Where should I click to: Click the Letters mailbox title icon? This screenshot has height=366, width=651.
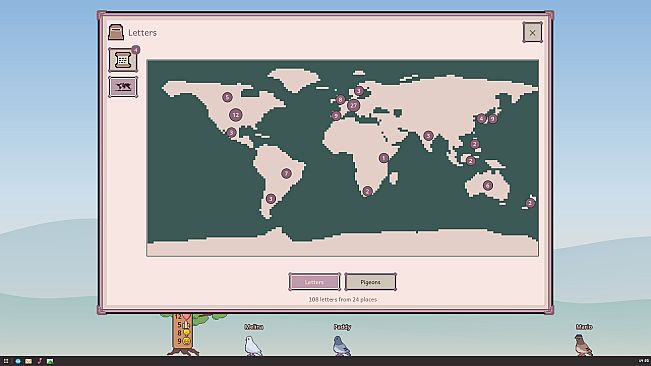tap(116, 32)
